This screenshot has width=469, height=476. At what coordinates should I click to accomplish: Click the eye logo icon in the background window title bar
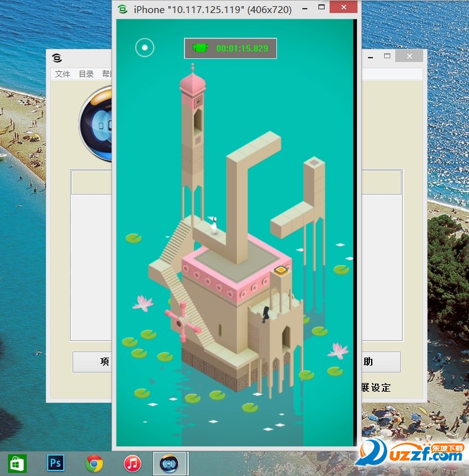point(57,58)
